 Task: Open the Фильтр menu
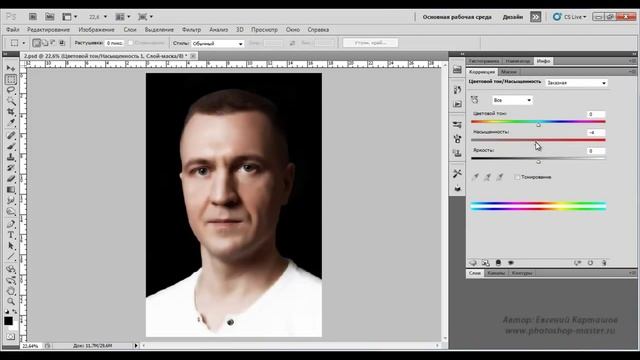click(x=191, y=30)
